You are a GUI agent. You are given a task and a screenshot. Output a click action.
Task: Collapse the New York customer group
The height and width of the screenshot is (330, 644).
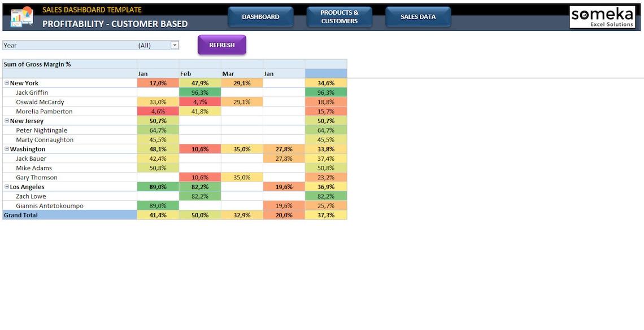point(6,82)
